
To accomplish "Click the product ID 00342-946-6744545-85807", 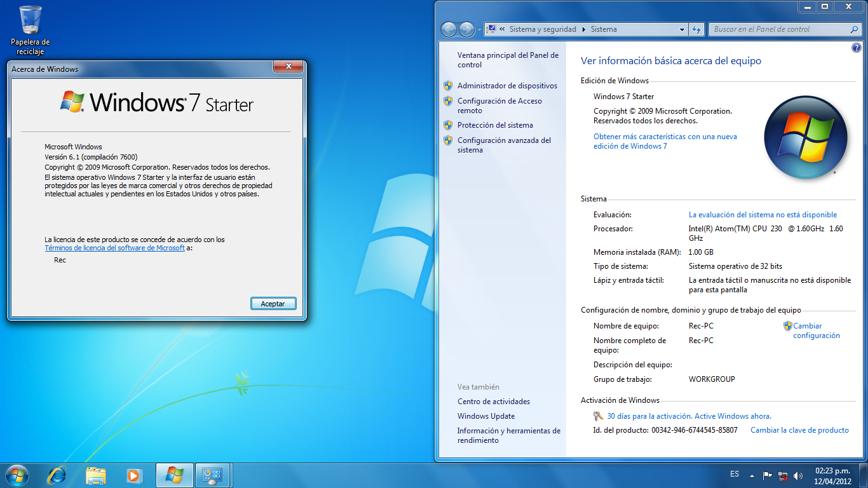I will click(695, 430).
